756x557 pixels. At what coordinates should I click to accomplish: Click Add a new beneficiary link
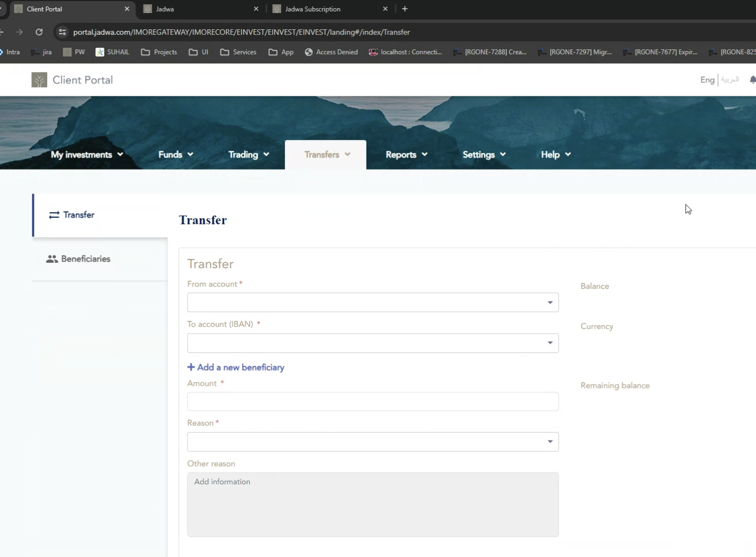point(236,367)
